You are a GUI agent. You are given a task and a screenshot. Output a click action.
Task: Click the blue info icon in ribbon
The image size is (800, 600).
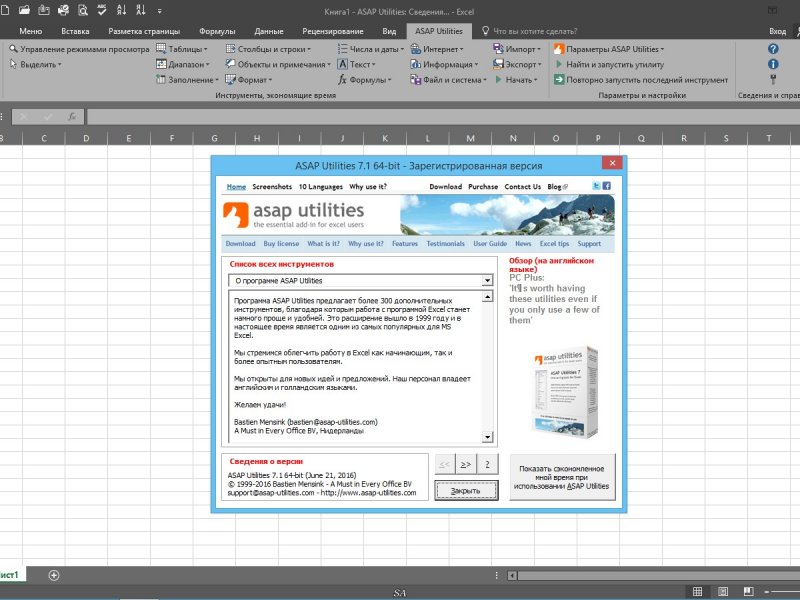tap(773, 64)
